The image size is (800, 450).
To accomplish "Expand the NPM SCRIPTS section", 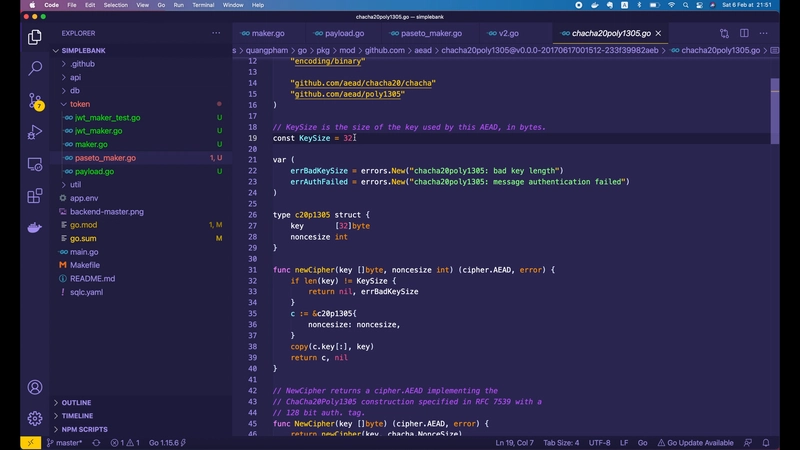I will [84, 429].
